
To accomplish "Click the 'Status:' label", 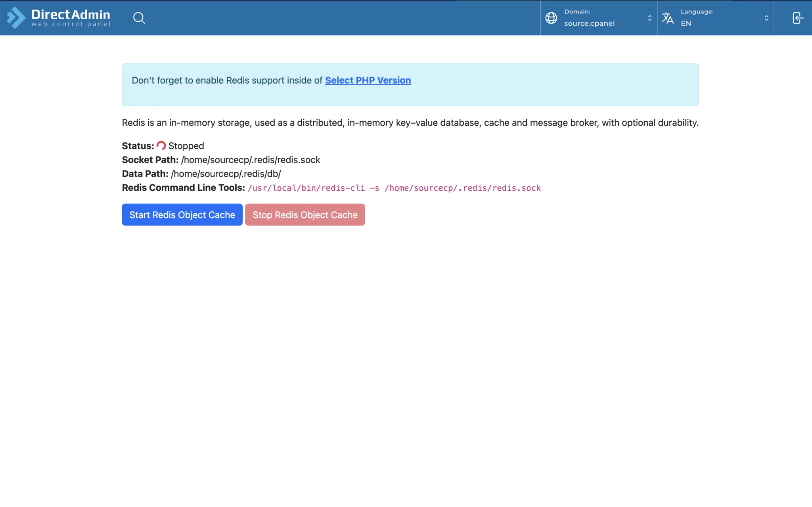I will coord(138,146).
